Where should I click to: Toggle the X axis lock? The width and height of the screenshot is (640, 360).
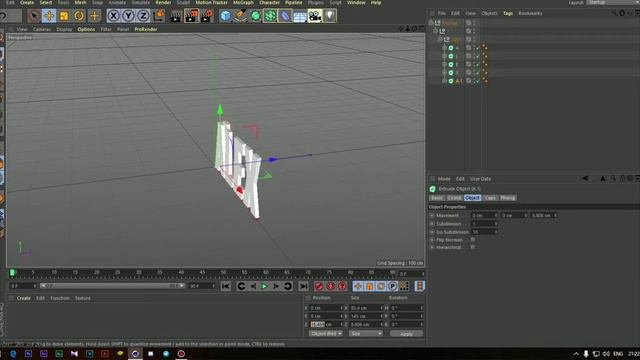point(113,16)
